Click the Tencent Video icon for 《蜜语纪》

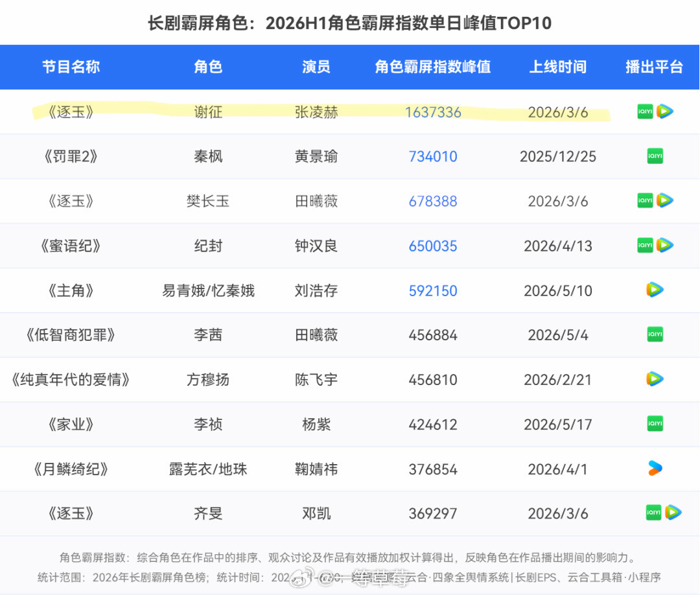(665, 245)
